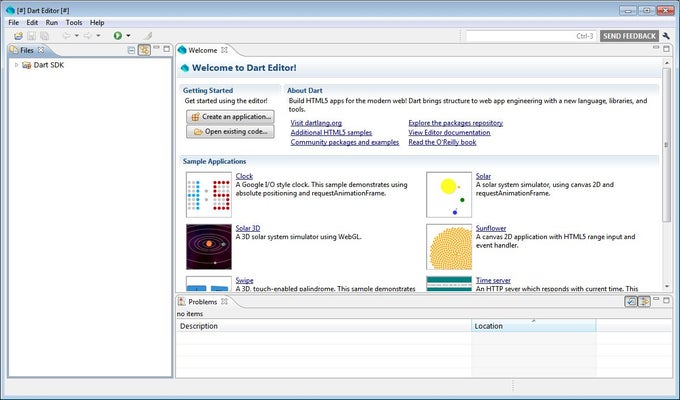Viewport: 680px width, 400px height.
Task: Click the Solar 3D sample image
Action: (208, 246)
